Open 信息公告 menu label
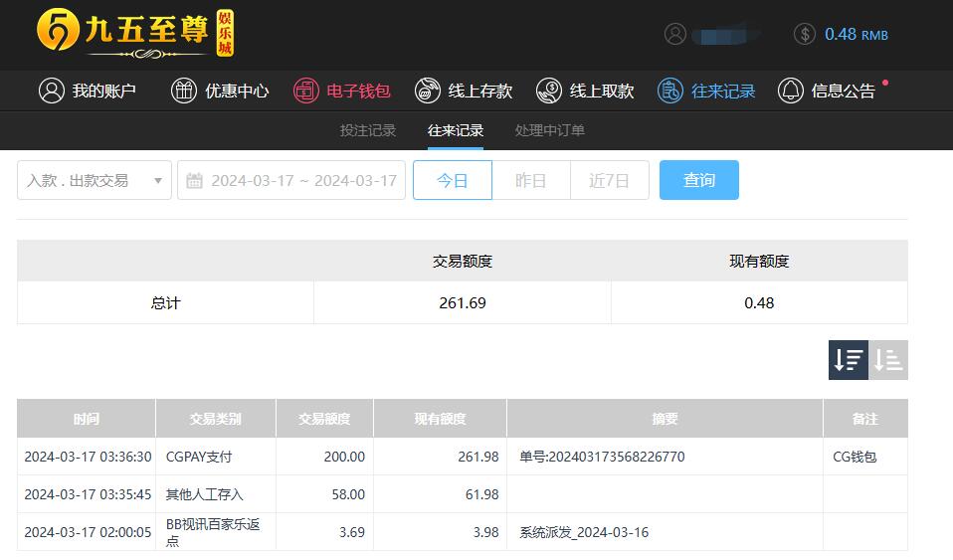The height and width of the screenshot is (560, 953). (x=844, y=92)
